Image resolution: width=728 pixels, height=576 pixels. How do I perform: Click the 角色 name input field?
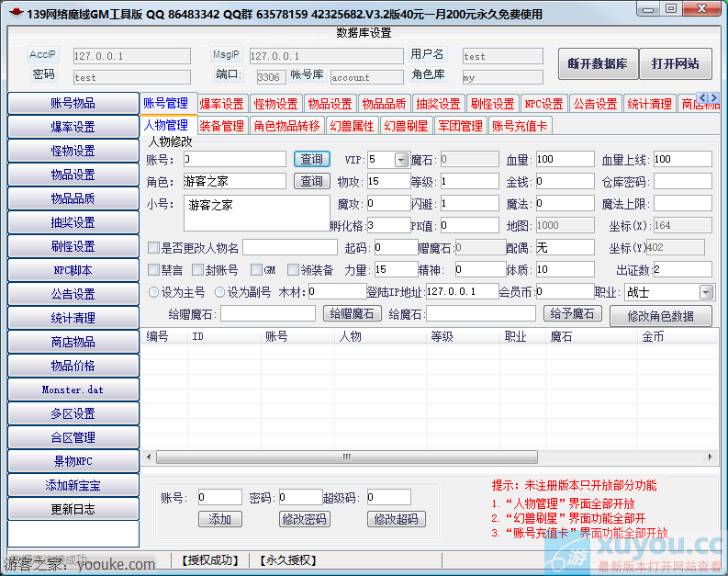(234, 182)
